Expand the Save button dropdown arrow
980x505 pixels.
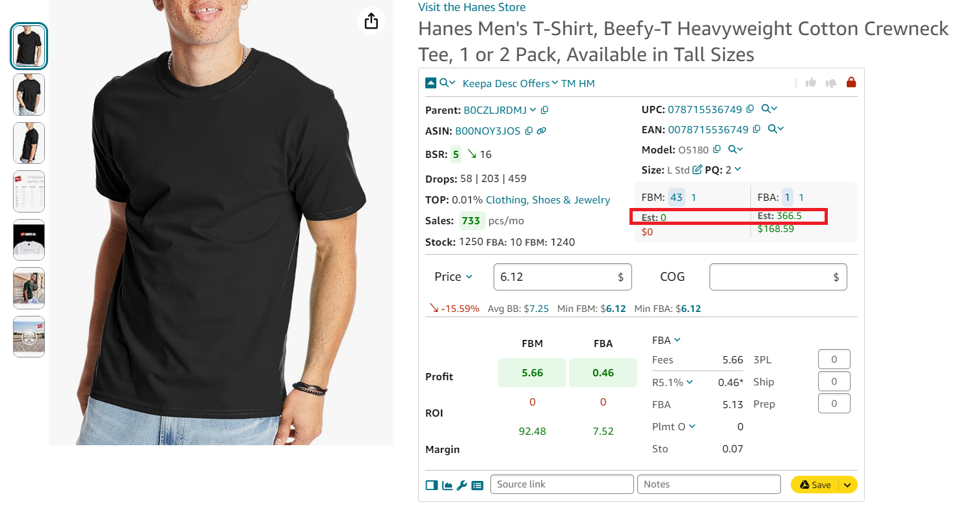point(846,484)
